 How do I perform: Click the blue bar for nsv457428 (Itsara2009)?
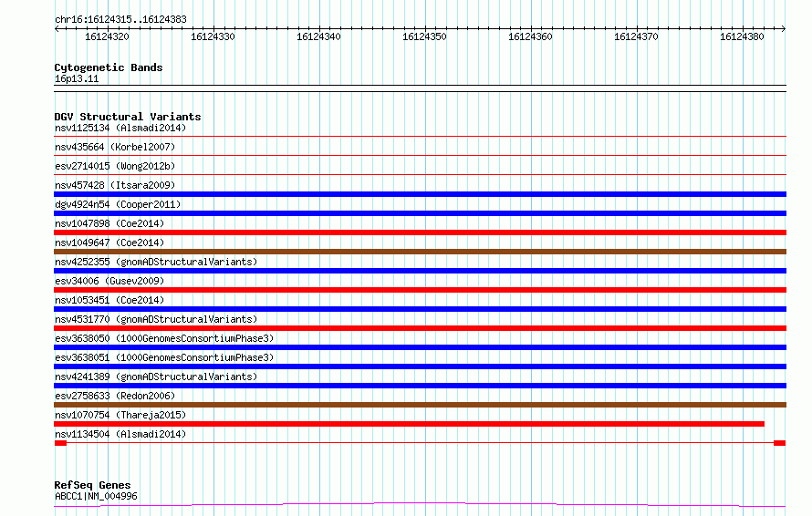tap(420, 194)
